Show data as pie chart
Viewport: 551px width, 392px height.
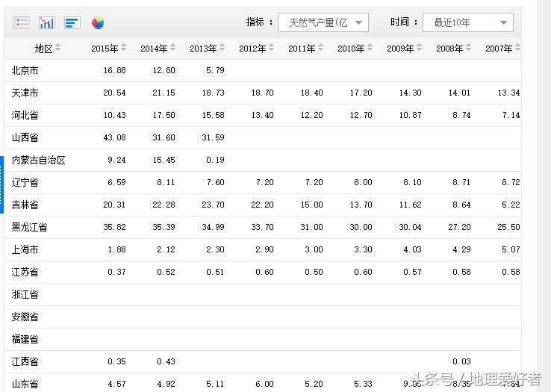pyautogui.click(x=98, y=23)
